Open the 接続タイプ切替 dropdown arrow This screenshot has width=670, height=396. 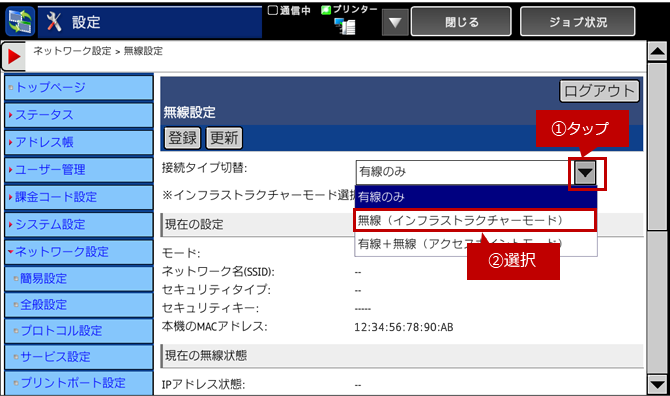point(585,173)
